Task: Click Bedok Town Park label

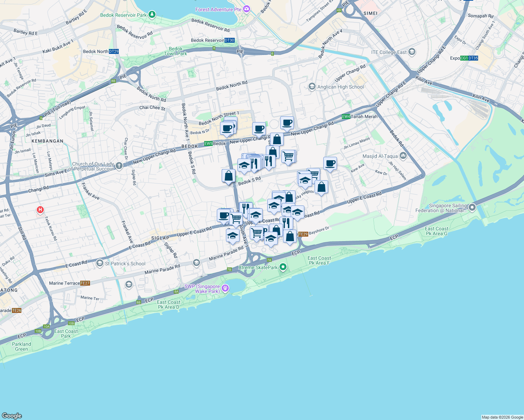Action: 175,51
